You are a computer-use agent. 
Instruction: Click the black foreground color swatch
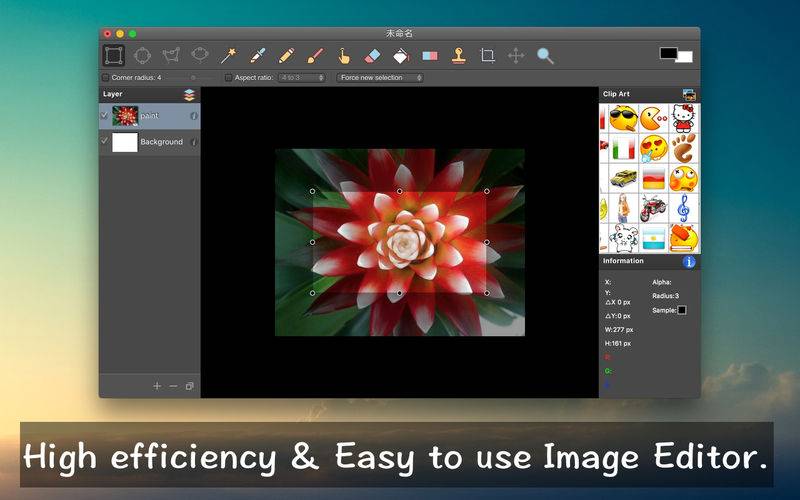pos(668,53)
